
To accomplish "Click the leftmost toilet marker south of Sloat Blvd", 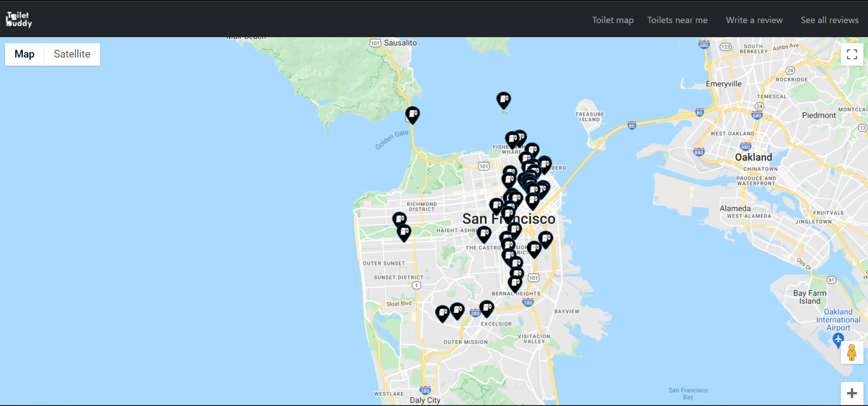I will coord(443,313).
